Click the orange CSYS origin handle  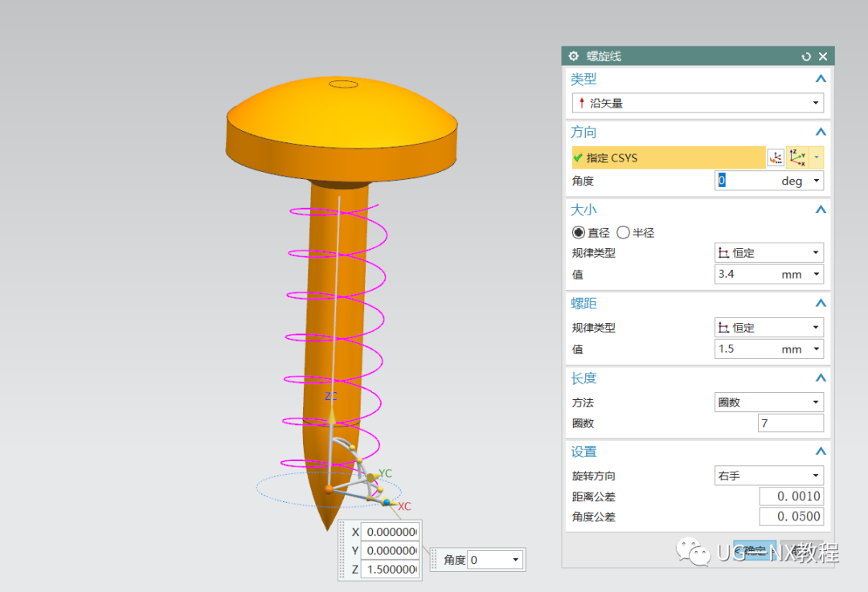329,488
